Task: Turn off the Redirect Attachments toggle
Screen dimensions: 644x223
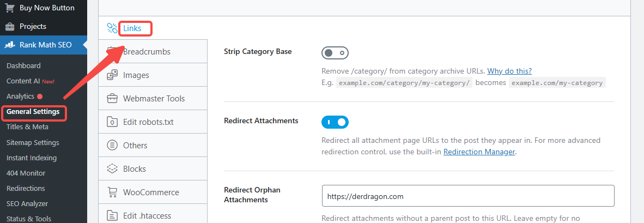Action: tap(335, 122)
